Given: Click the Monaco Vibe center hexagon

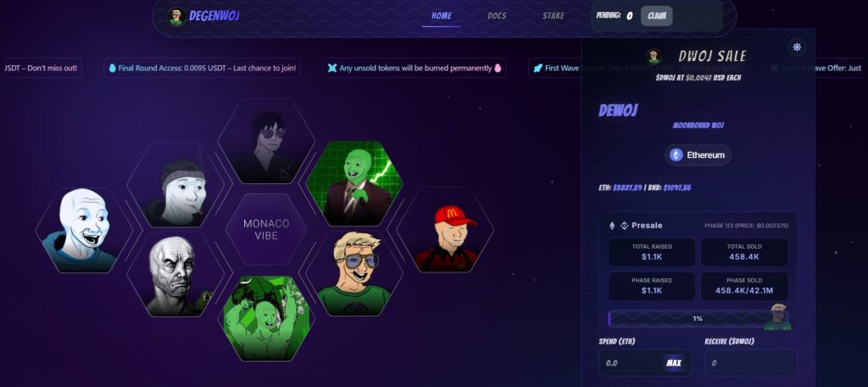Looking at the screenshot, I should 267,229.
